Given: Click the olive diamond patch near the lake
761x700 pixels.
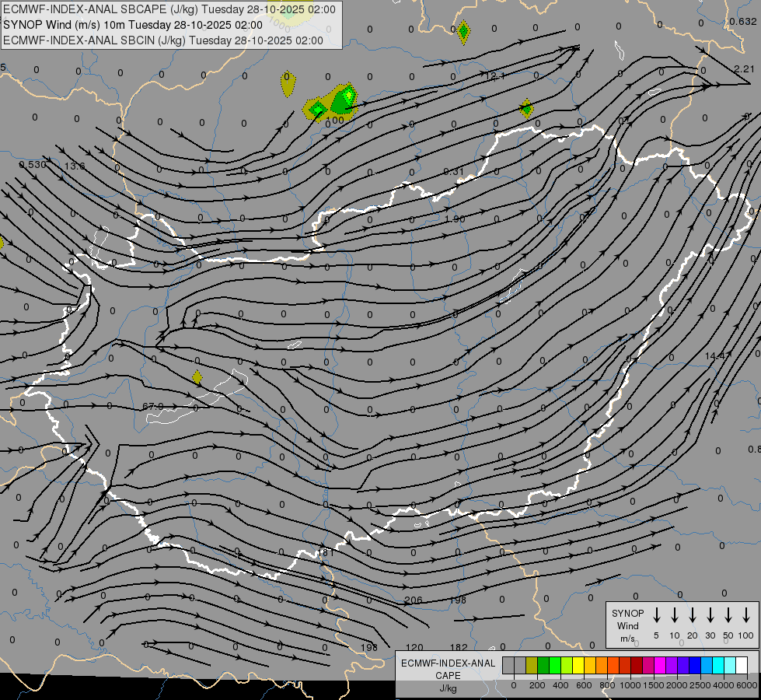Looking at the screenshot, I should 197,377.
